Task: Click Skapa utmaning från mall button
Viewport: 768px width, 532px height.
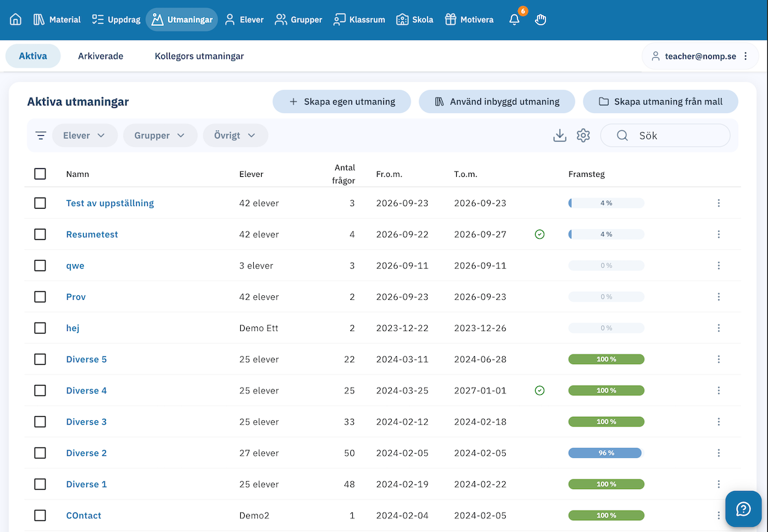Action: coord(660,102)
